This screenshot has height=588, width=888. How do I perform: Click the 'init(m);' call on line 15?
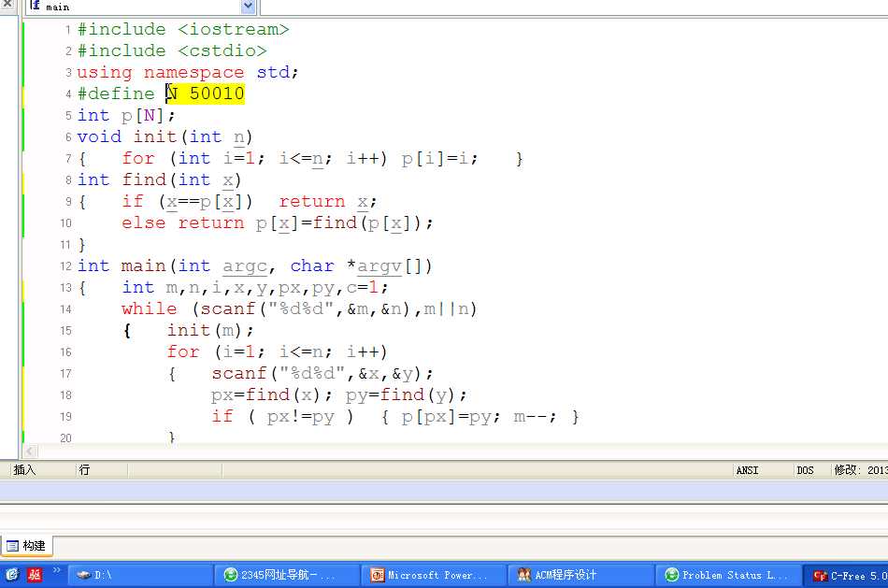point(210,330)
